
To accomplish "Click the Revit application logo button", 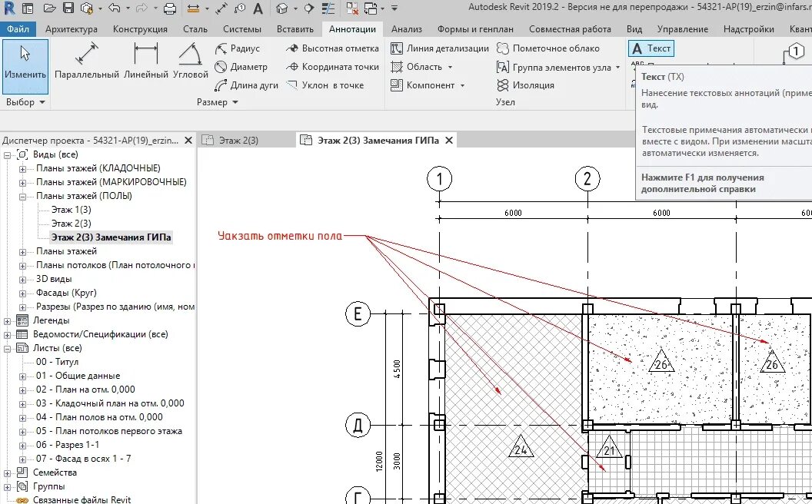I will pos(8,8).
